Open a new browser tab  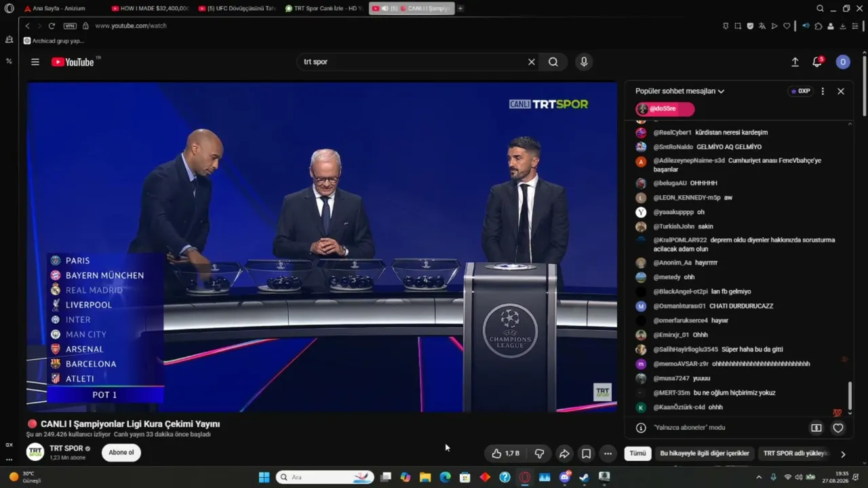tap(460, 8)
